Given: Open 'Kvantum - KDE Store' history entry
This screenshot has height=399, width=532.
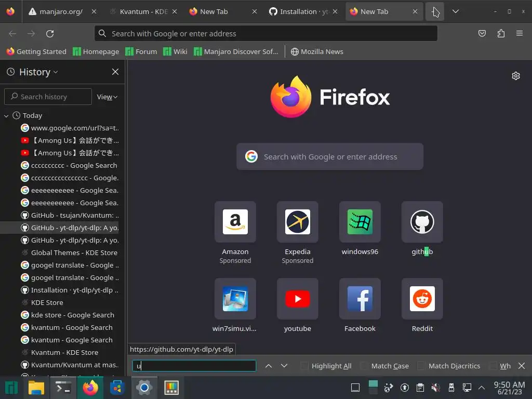Looking at the screenshot, I should click(59, 353).
